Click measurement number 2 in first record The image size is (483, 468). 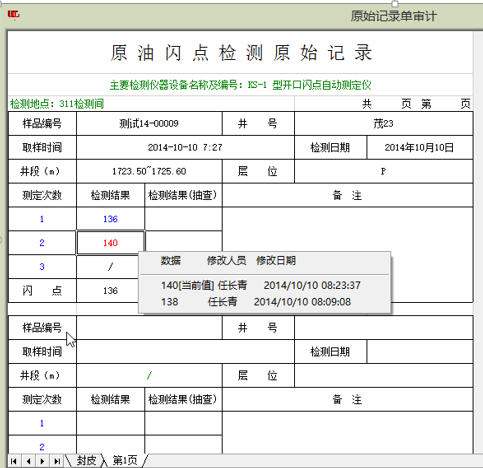tap(42, 243)
